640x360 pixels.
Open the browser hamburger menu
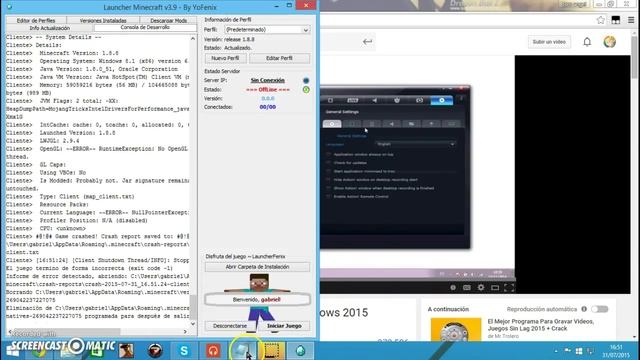pos(631,20)
